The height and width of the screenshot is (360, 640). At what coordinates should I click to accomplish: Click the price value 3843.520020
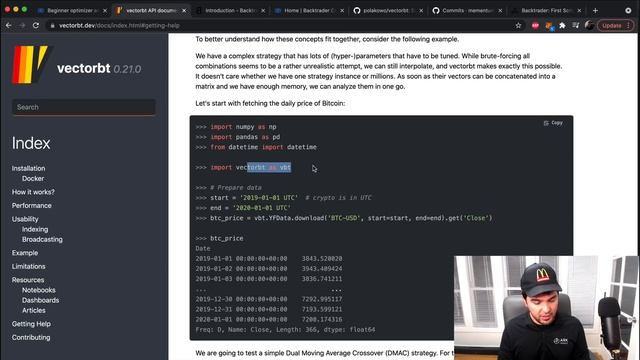322,258
